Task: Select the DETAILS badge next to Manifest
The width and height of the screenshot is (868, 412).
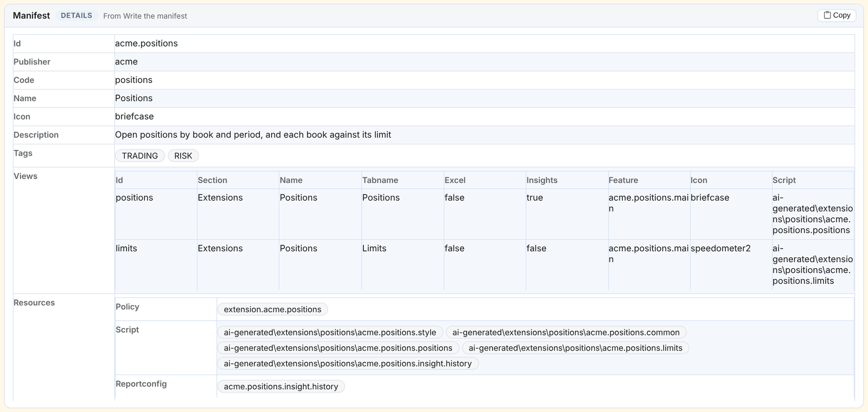Action: coord(76,16)
